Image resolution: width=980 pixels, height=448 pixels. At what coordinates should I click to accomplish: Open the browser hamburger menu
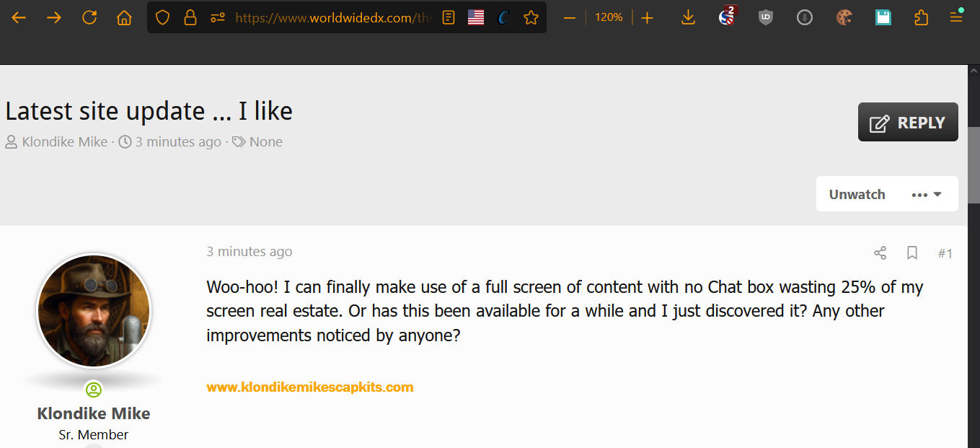tap(956, 17)
